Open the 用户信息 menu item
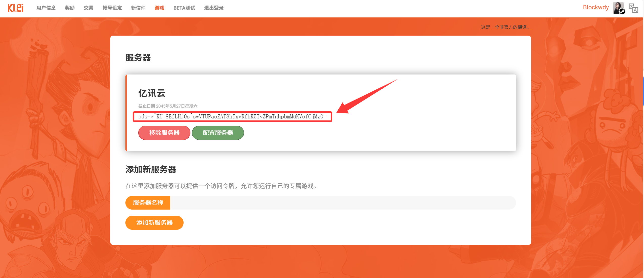Screen dimensions: 644x278 tap(46, 8)
